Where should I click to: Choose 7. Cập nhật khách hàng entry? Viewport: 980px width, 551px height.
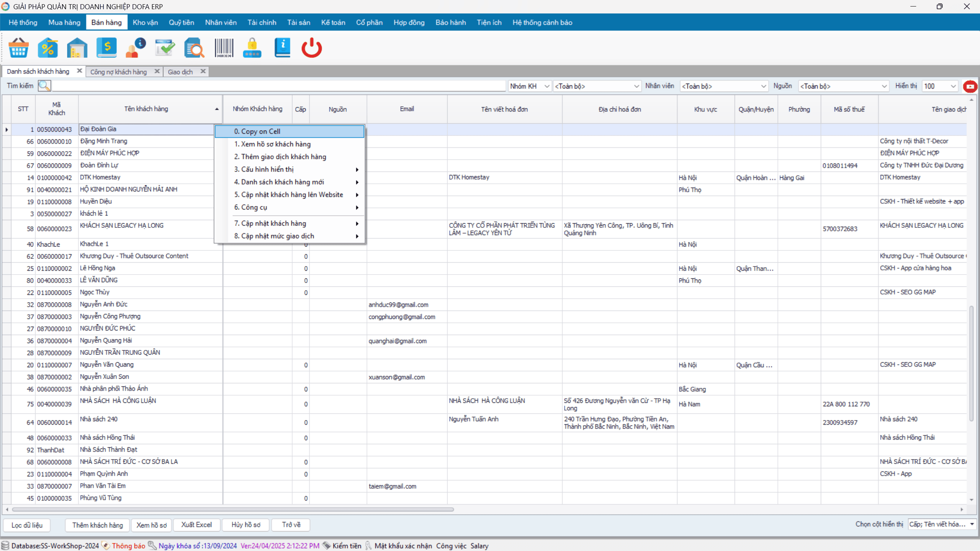[290, 223]
